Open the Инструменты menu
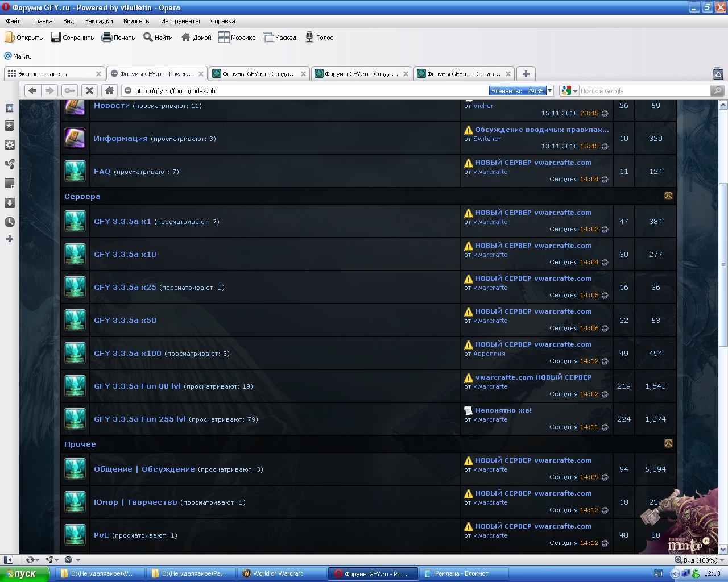728x582 pixels. click(180, 21)
